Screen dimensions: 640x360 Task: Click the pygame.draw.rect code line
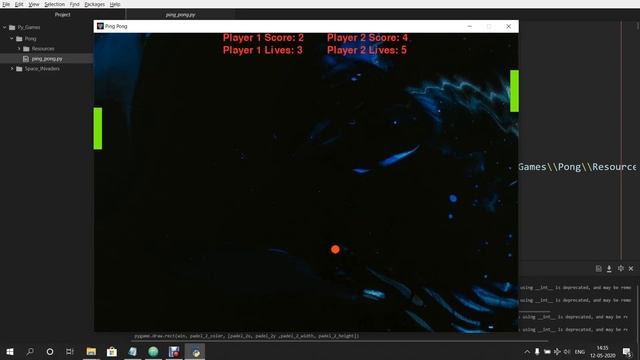click(247, 336)
